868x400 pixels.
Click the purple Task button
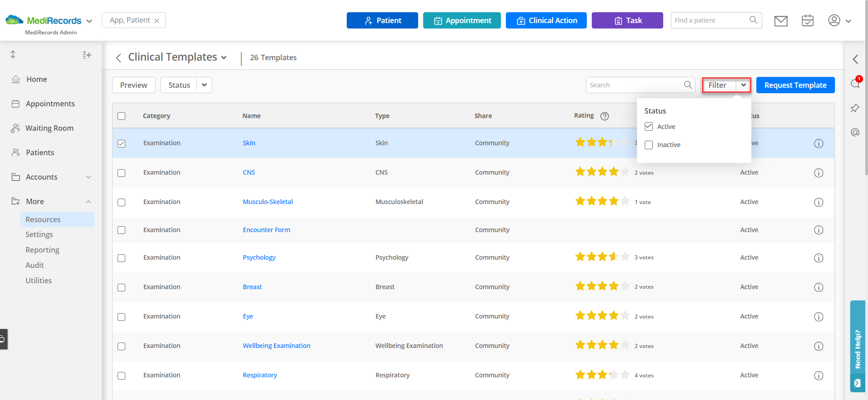[627, 20]
